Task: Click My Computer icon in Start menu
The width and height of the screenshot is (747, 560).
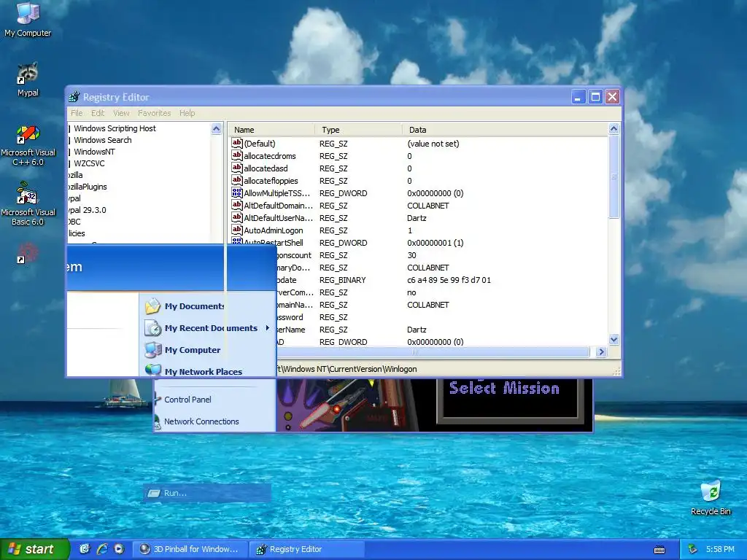Action: [x=153, y=349]
